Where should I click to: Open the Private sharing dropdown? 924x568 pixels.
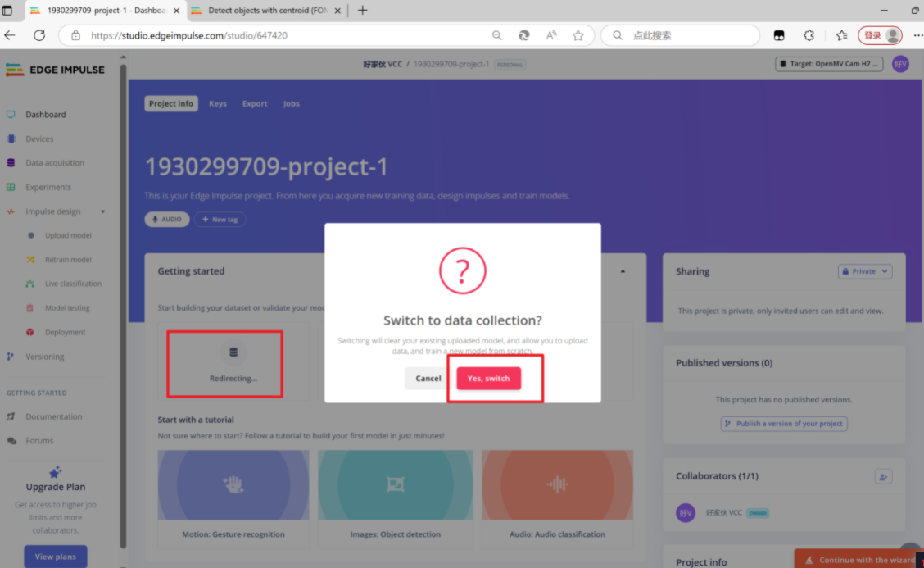pyautogui.click(x=864, y=271)
